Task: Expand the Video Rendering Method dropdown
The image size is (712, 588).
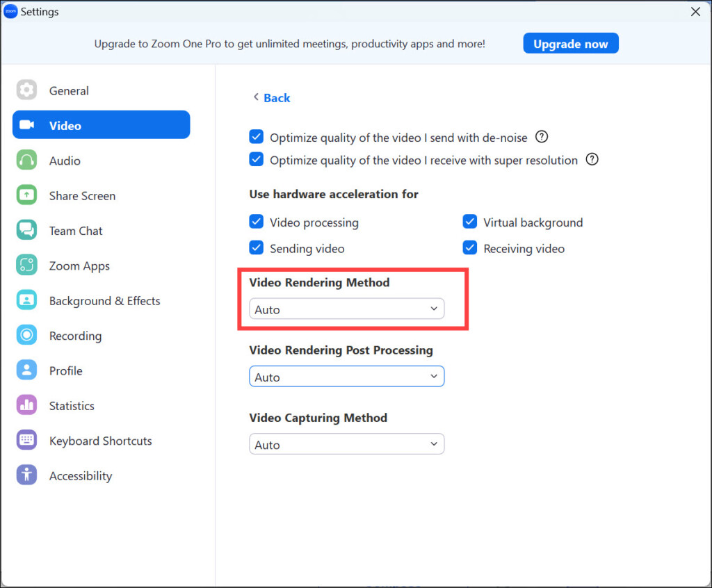Action: click(x=346, y=309)
